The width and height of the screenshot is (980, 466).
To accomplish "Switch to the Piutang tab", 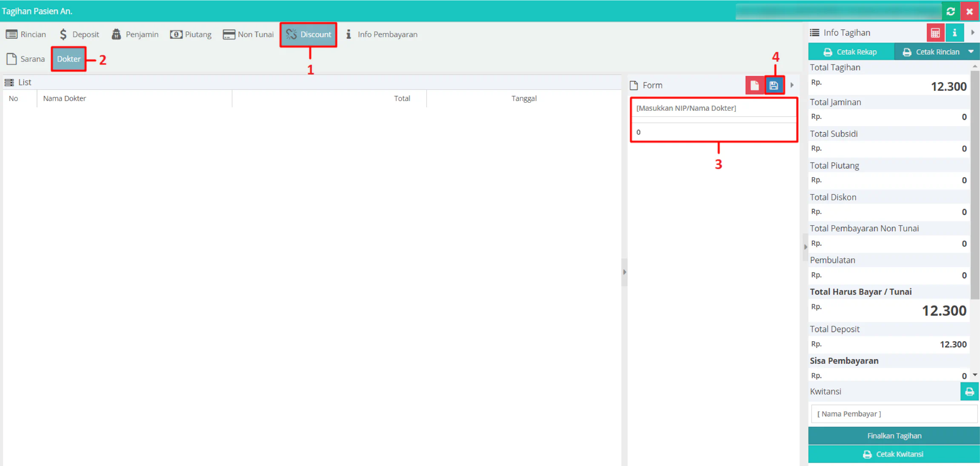I will 191,34.
